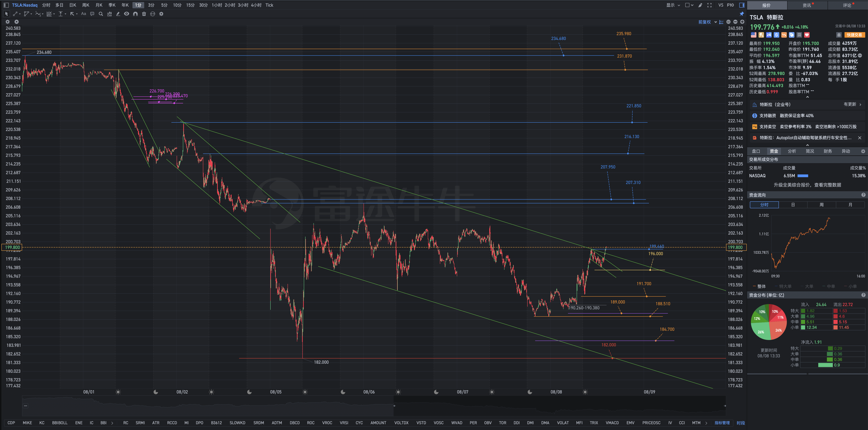Collapse indicator with round up-arrow icon
This screenshot has height=430, width=868.
point(16,22)
